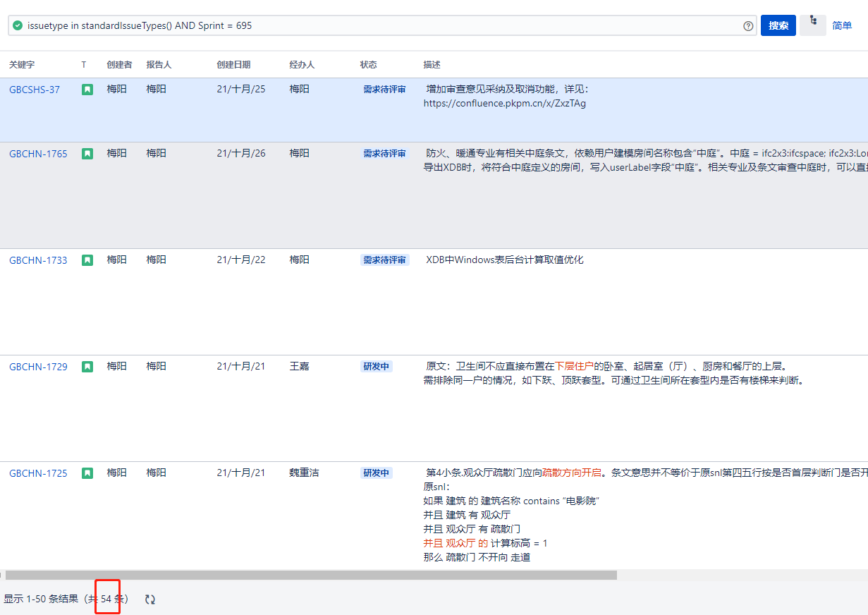Viewport: 868px width, 615px height.
Task: Click the JQL syntax help question-mark icon
Action: (748, 26)
